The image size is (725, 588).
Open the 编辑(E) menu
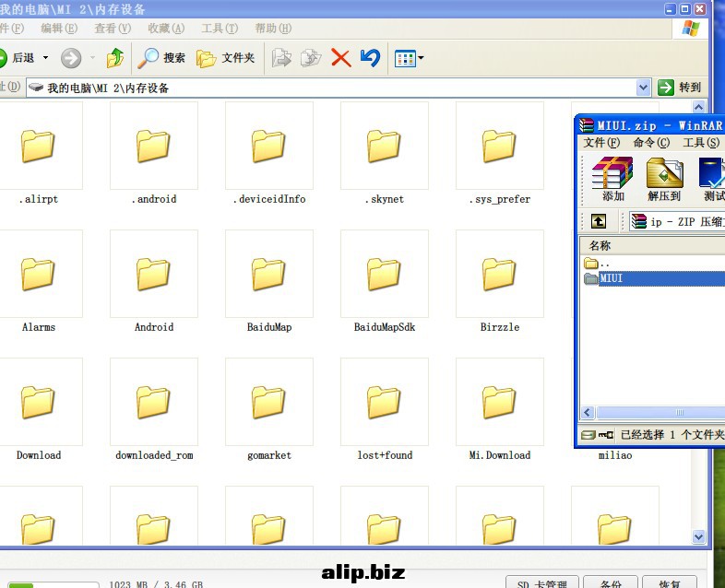pos(59,29)
